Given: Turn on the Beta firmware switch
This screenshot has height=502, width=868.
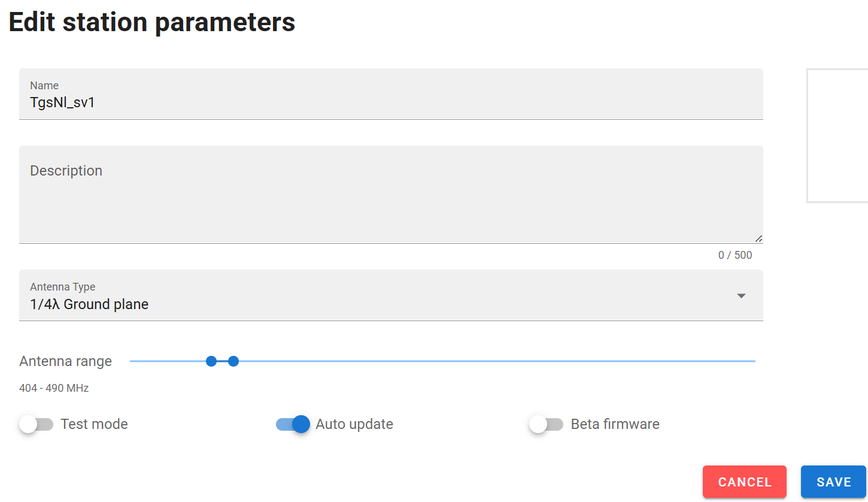Looking at the screenshot, I should pyautogui.click(x=546, y=424).
